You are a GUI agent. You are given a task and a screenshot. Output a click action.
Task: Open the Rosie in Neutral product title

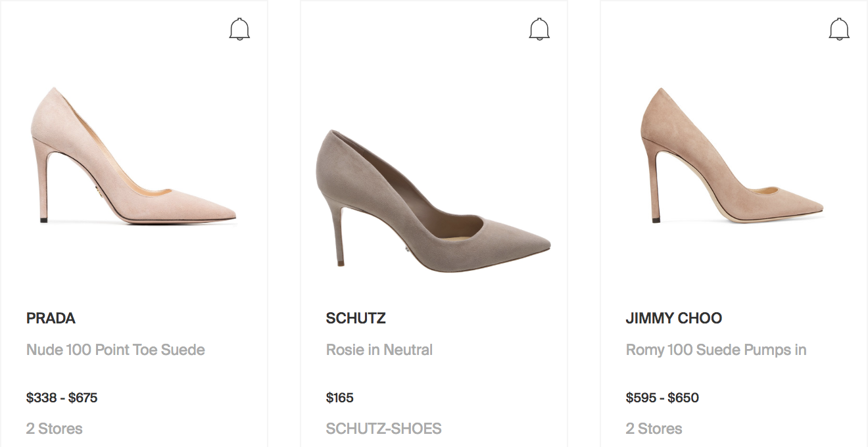point(379,350)
